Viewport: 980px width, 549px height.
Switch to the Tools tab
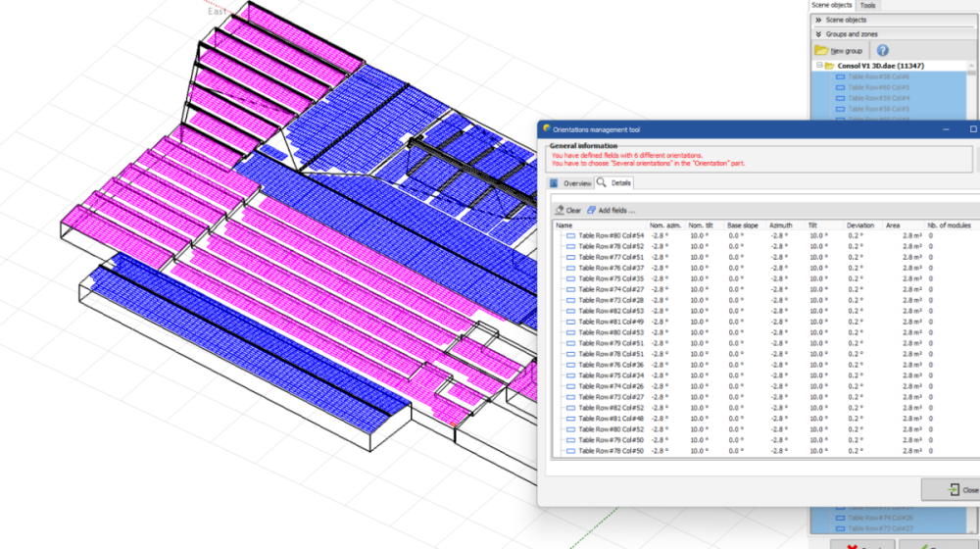pos(868,5)
